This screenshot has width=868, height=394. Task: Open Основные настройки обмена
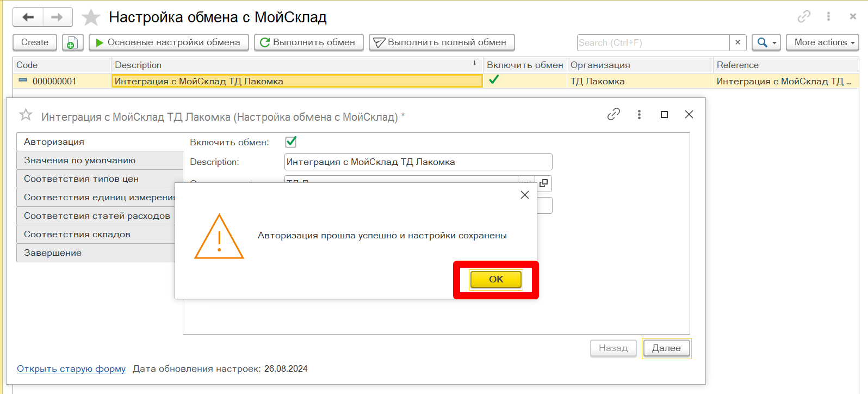169,42
